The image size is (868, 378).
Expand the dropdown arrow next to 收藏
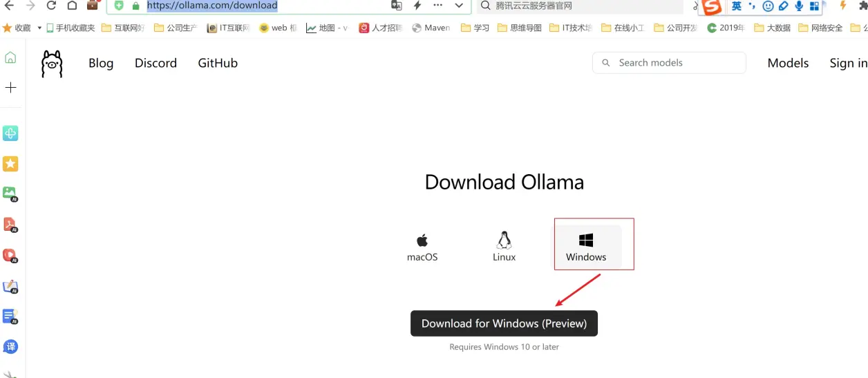click(x=39, y=28)
